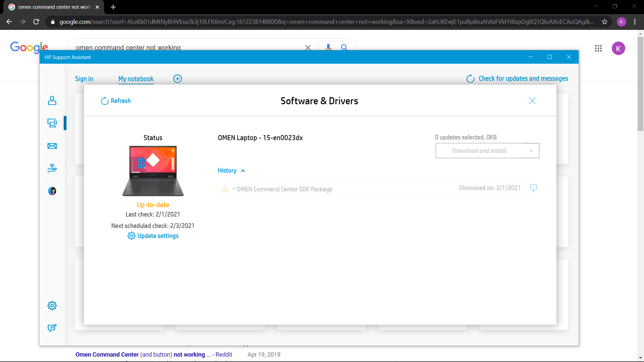
Task: Click Download and install button
Action: [x=479, y=151]
